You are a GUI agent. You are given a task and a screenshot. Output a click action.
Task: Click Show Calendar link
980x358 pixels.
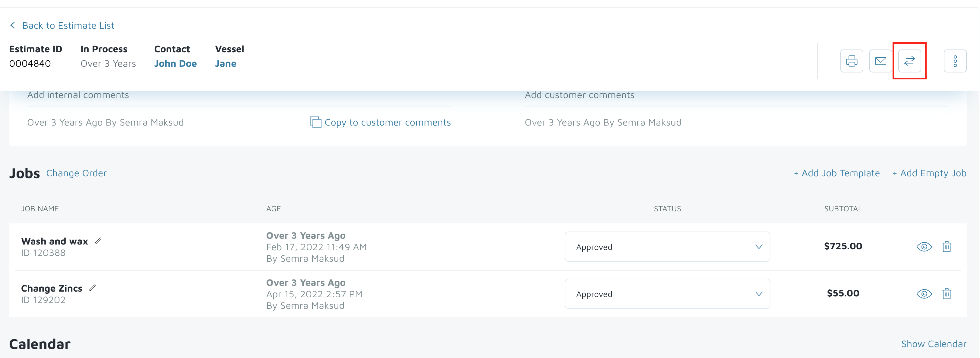[934, 344]
